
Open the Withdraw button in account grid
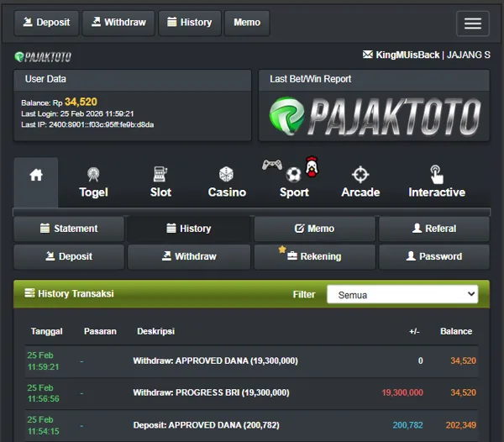coord(189,256)
